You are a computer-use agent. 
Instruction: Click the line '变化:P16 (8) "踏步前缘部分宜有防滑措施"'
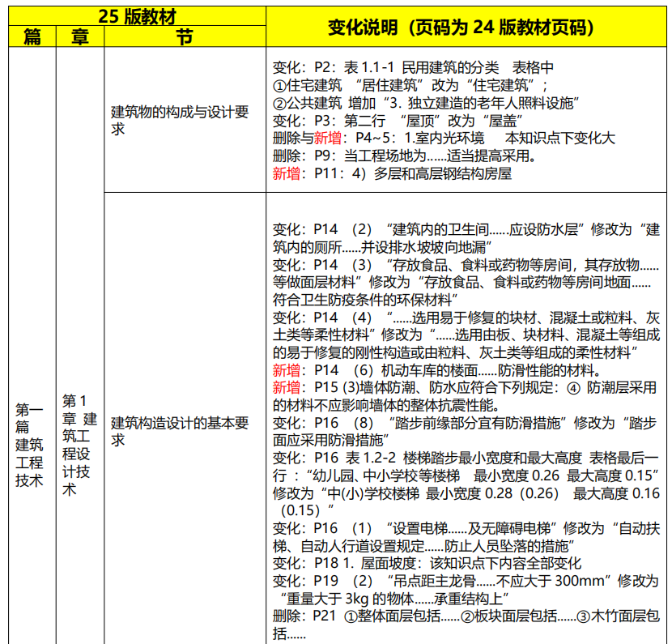tap(465, 423)
